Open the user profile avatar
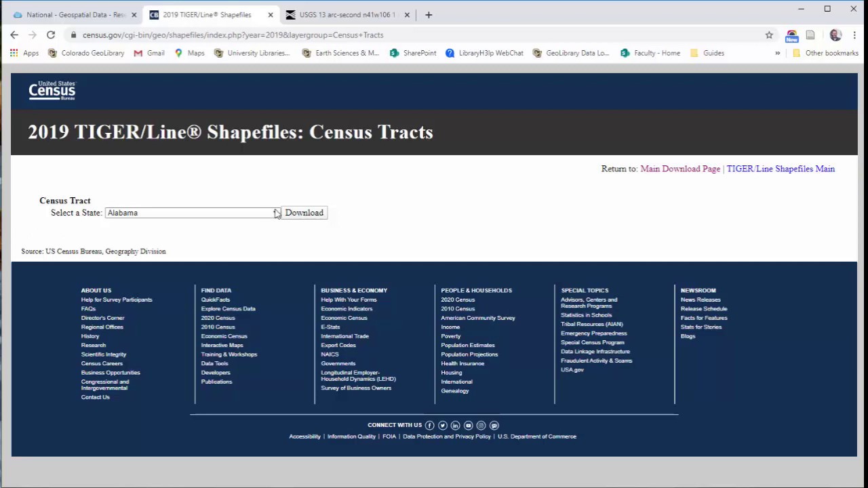 [835, 35]
